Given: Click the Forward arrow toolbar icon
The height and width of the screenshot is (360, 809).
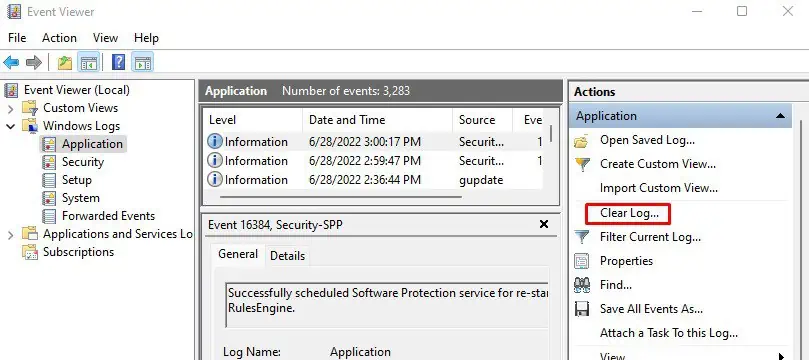Looking at the screenshot, I should click(34, 63).
